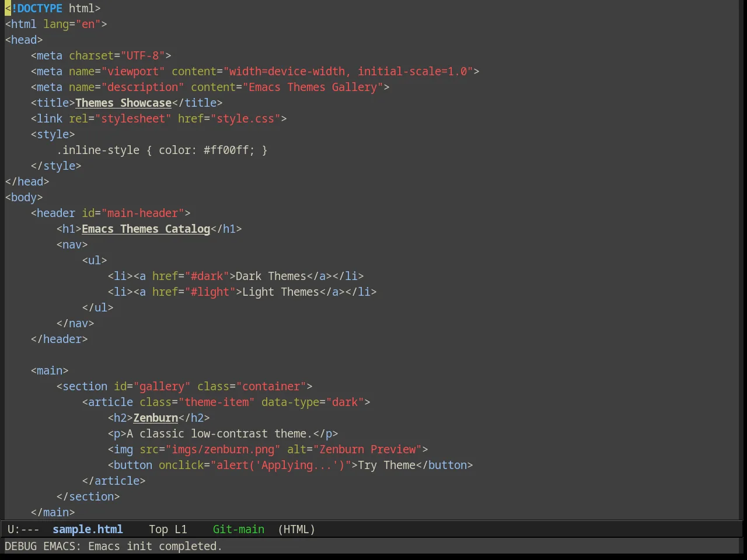Click the "#light" href value

210,292
